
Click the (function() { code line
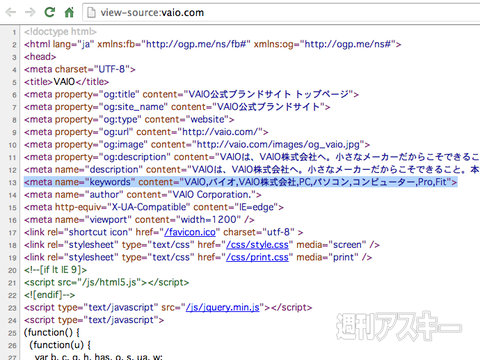(x=52, y=332)
